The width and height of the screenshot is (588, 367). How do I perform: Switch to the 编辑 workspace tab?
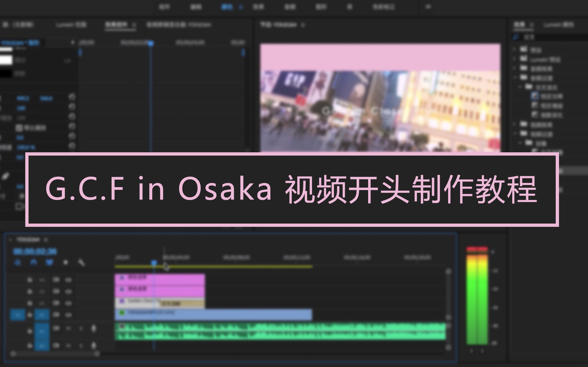(x=196, y=7)
